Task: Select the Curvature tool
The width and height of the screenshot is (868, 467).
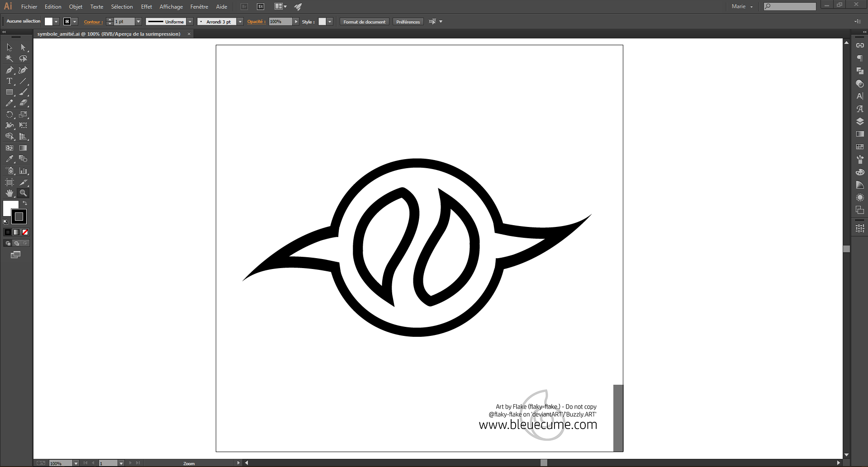Action: [23, 70]
